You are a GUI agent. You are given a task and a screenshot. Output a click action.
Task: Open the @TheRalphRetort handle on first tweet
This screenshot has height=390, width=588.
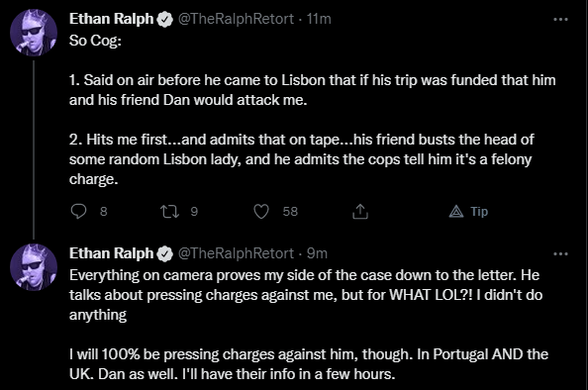(236, 19)
